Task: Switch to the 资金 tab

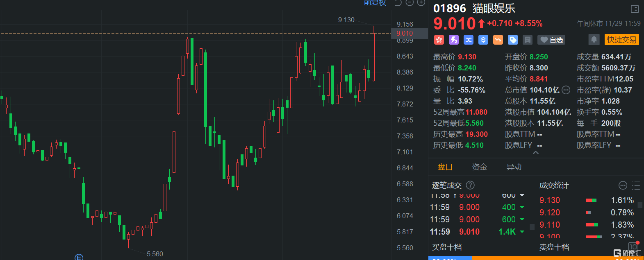Action: click(x=480, y=167)
